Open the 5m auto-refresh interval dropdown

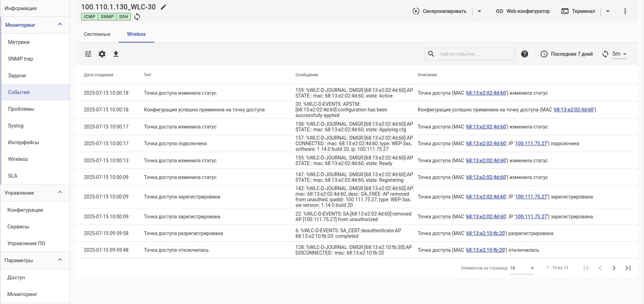(620, 54)
